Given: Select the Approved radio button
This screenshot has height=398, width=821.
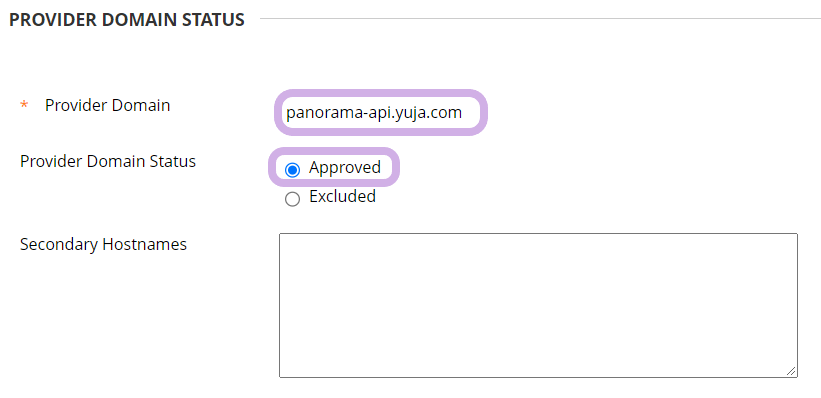Looking at the screenshot, I should [x=292, y=170].
